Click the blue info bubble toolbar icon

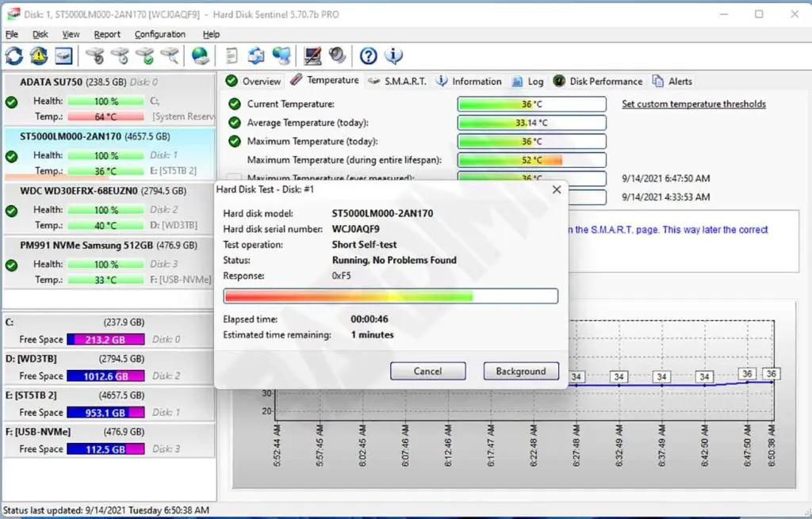pos(393,55)
